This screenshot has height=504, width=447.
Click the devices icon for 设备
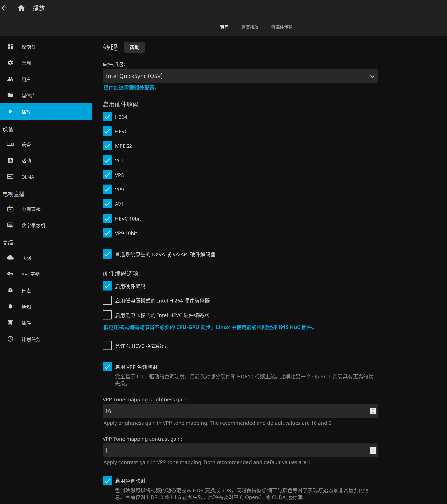coord(10,144)
